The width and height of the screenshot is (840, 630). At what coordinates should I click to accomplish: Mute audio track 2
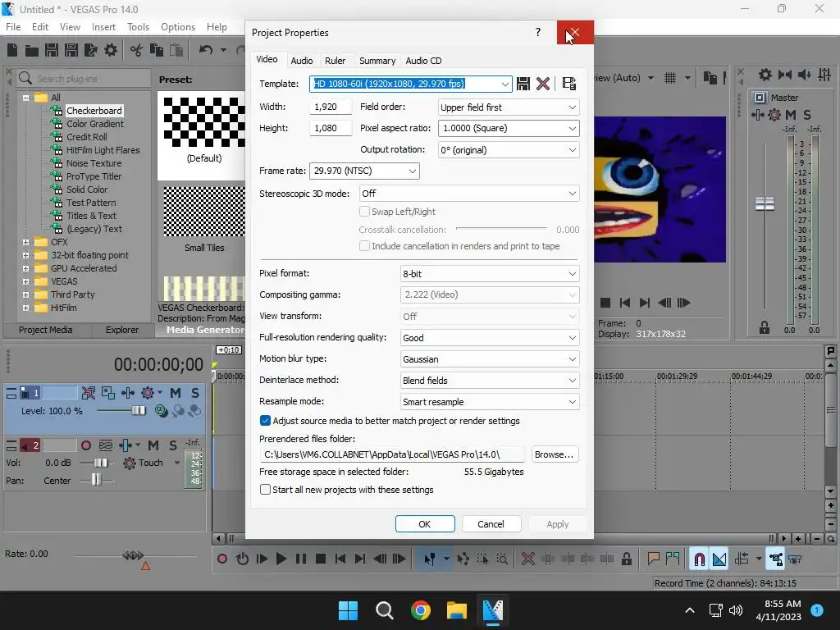pyautogui.click(x=153, y=445)
